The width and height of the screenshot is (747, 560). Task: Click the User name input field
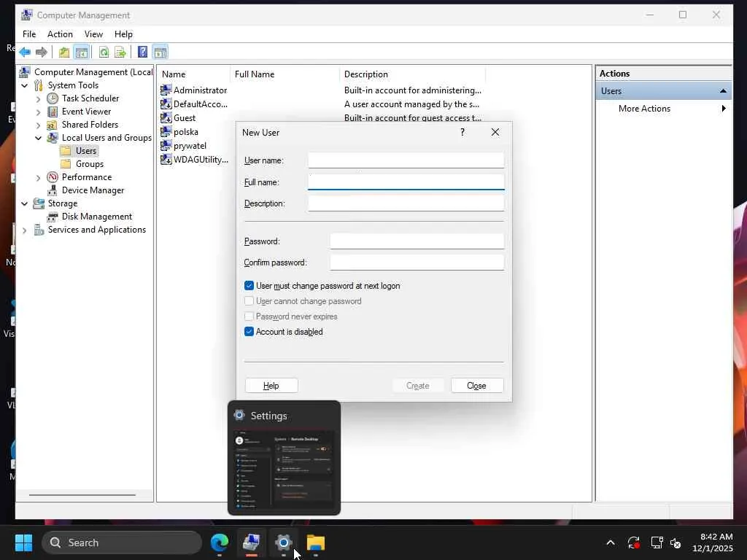[x=406, y=160]
